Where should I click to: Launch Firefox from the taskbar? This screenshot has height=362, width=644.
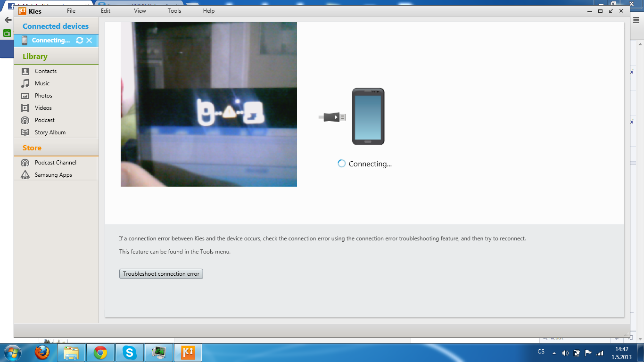42,352
